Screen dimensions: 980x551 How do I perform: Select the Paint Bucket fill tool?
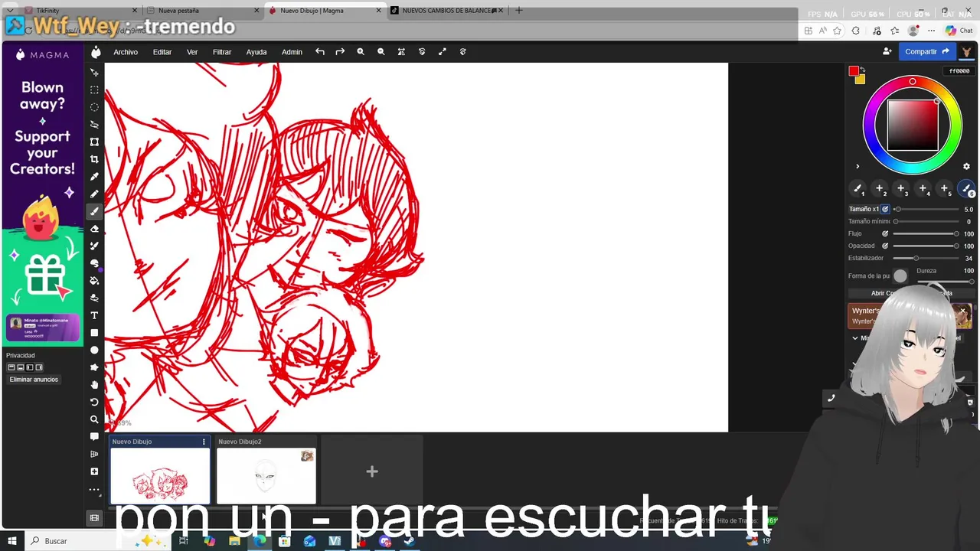click(x=94, y=281)
